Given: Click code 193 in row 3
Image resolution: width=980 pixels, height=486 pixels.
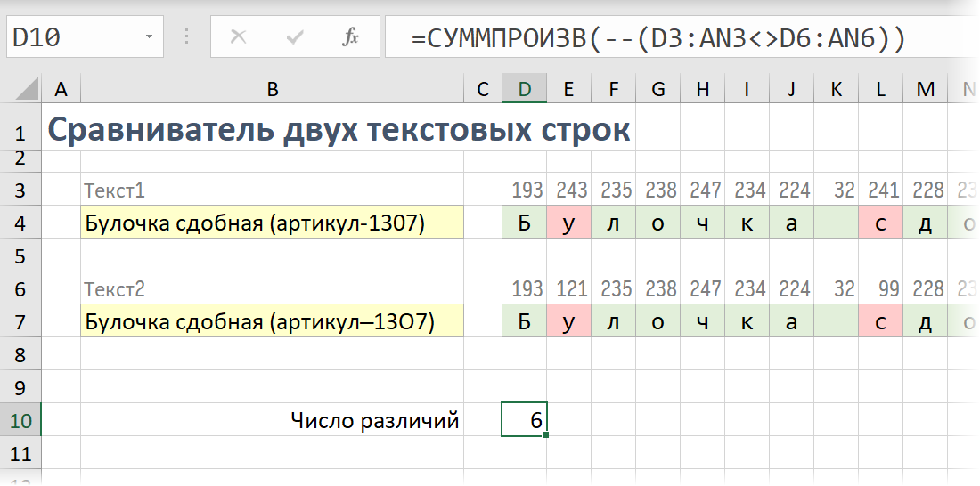Looking at the screenshot, I should 527,190.
